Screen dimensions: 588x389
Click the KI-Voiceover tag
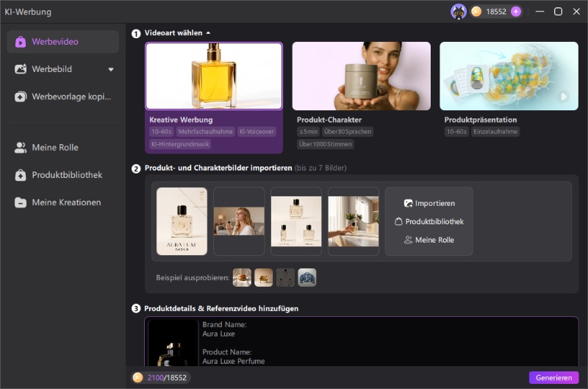pos(257,132)
